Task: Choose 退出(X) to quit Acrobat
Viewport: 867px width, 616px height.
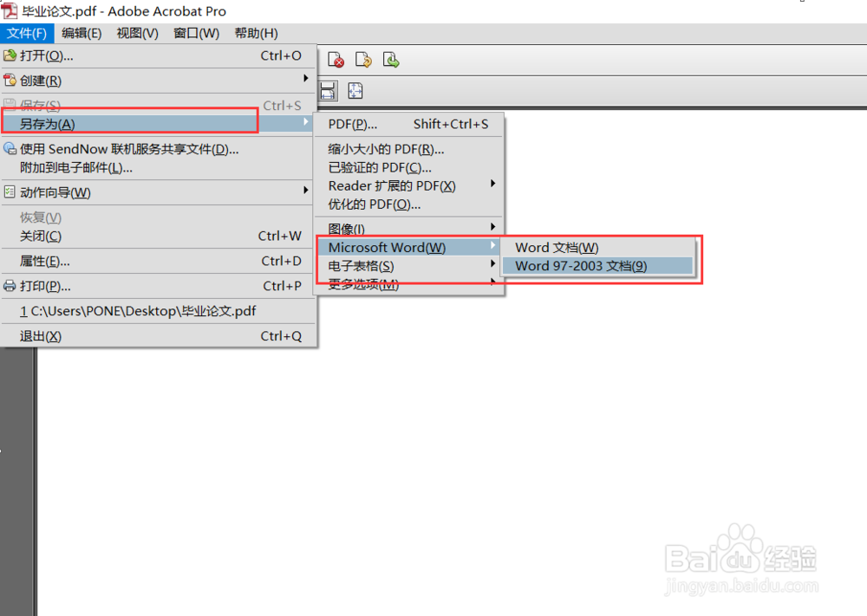Action: pos(159,336)
